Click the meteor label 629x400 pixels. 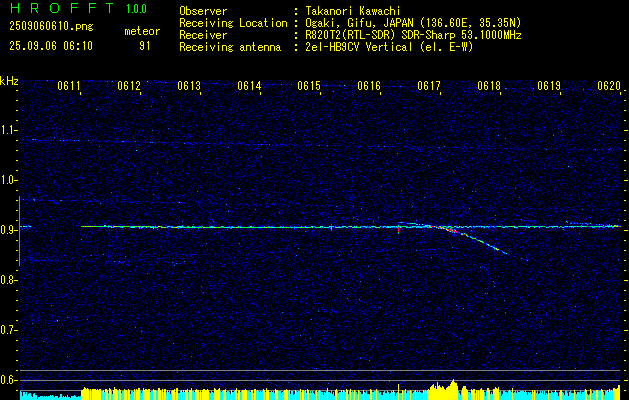pyautogui.click(x=142, y=31)
